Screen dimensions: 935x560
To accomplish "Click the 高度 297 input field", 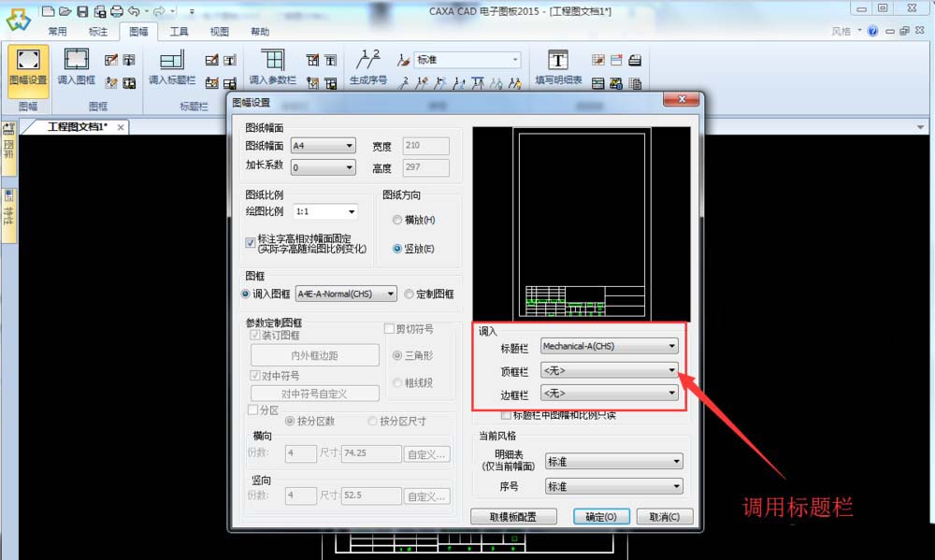I will click(425, 167).
